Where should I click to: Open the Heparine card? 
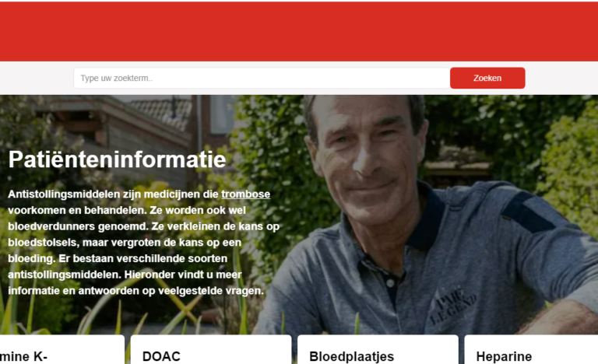click(x=531, y=349)
